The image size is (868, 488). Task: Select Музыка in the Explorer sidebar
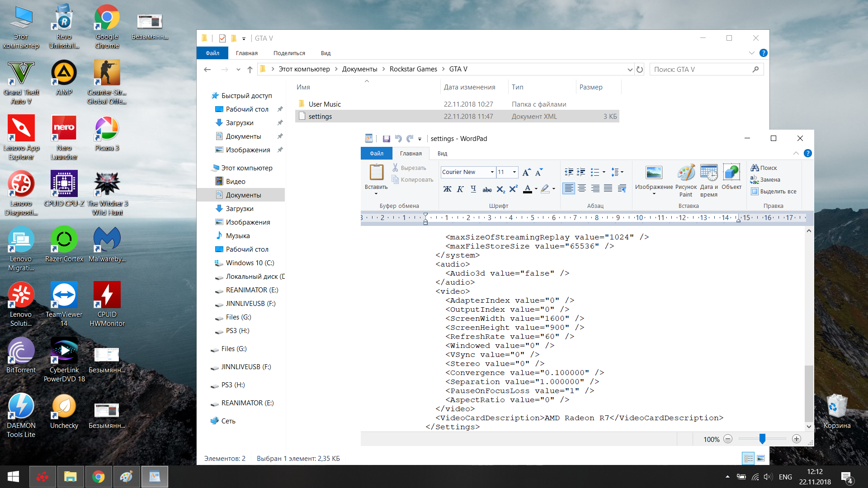point(238,235)
